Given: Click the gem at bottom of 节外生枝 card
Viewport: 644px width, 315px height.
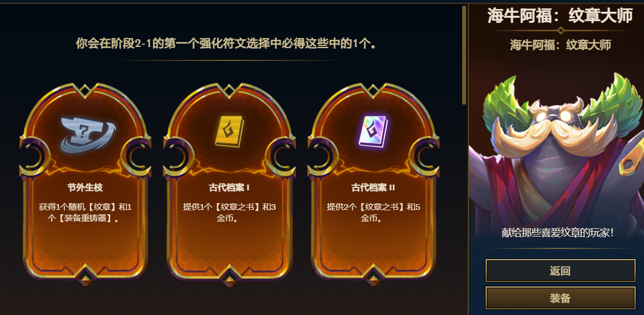Looking at the screenshot, I should pos(85,280).
